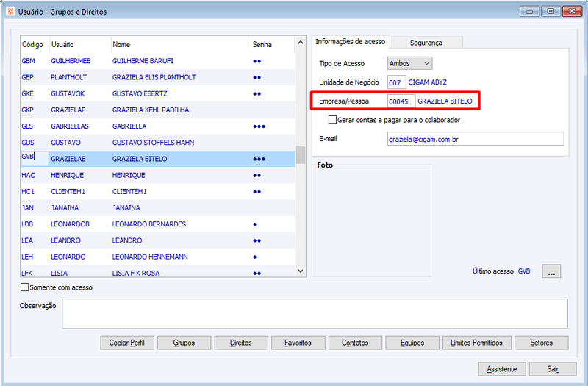Minimize the Usuário window
Viewport: 588px width, 386px height.
529,11
